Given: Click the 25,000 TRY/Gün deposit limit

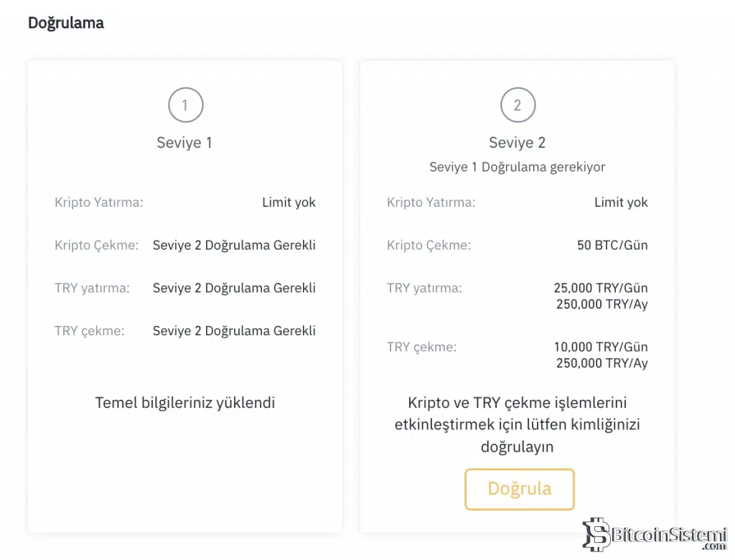Looking at the screenshot, I should [601, 288].
